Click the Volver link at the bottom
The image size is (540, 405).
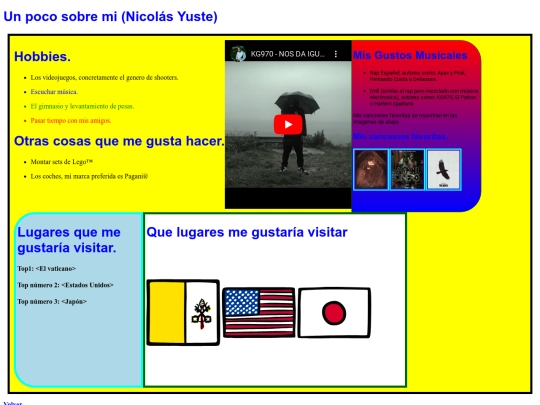coord(13,403)
